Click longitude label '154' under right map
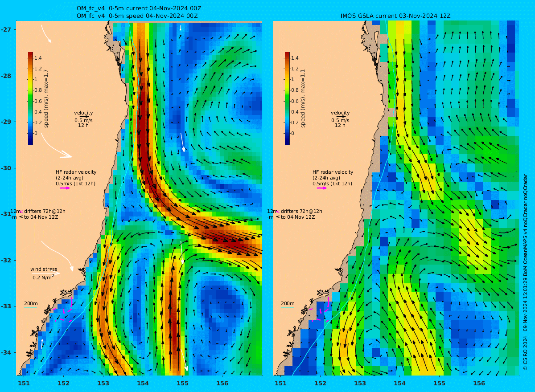 coord(399,383)
